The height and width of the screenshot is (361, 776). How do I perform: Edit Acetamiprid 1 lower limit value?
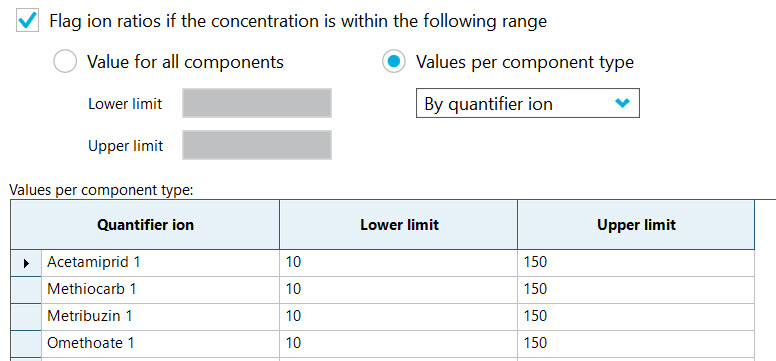[399, 263]
